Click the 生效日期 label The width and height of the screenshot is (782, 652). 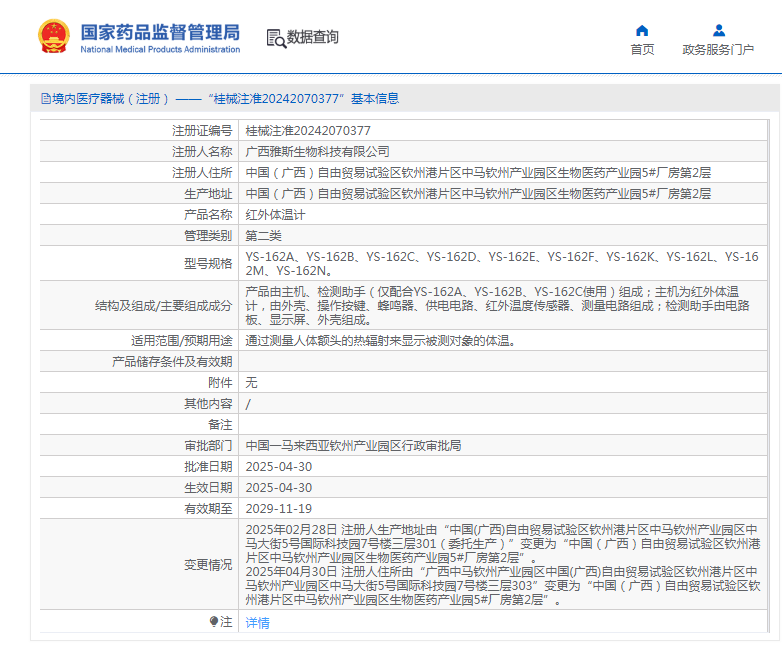[208, 487]
